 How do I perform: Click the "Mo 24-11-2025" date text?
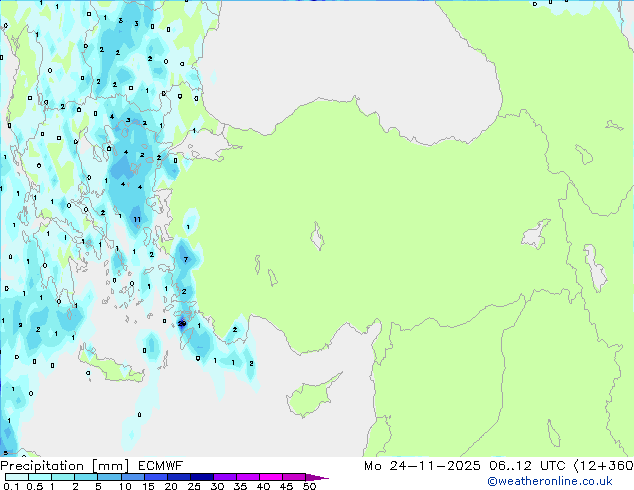422,466
